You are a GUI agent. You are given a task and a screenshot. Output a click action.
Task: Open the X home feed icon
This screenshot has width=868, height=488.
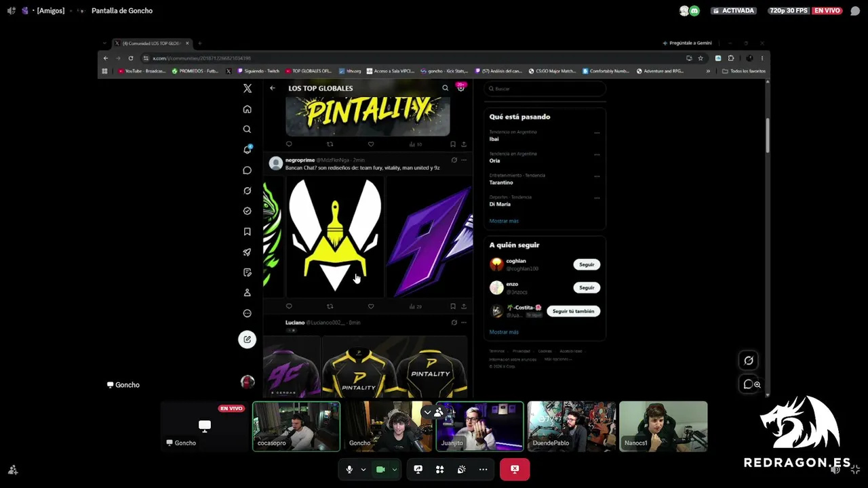(x=247, y=109)
